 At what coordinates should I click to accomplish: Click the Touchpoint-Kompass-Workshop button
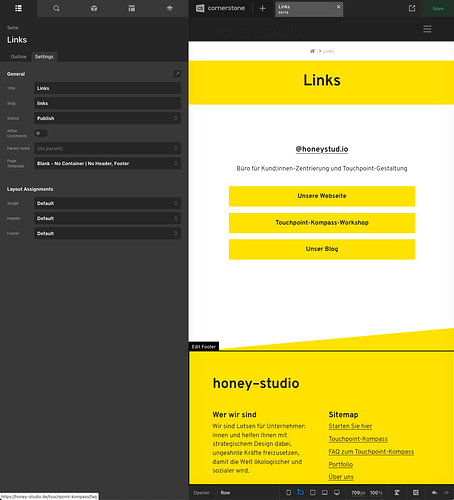[322, 223]
